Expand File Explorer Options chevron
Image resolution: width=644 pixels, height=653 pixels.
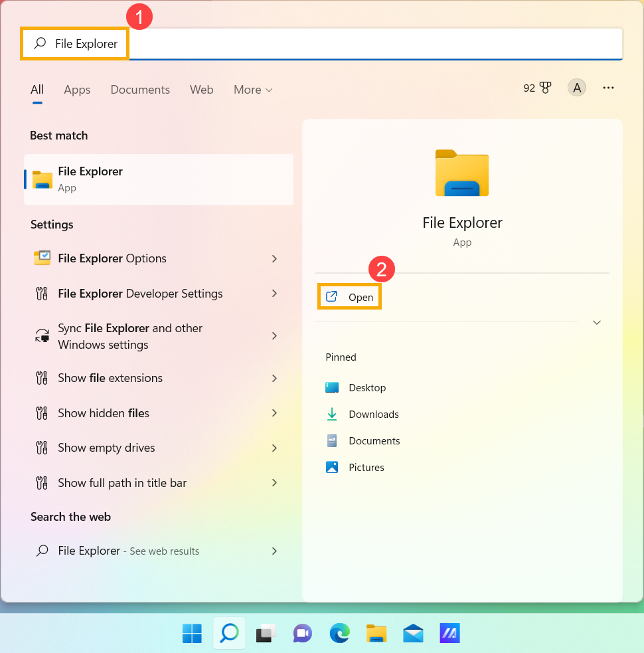(x=274, y=258)
